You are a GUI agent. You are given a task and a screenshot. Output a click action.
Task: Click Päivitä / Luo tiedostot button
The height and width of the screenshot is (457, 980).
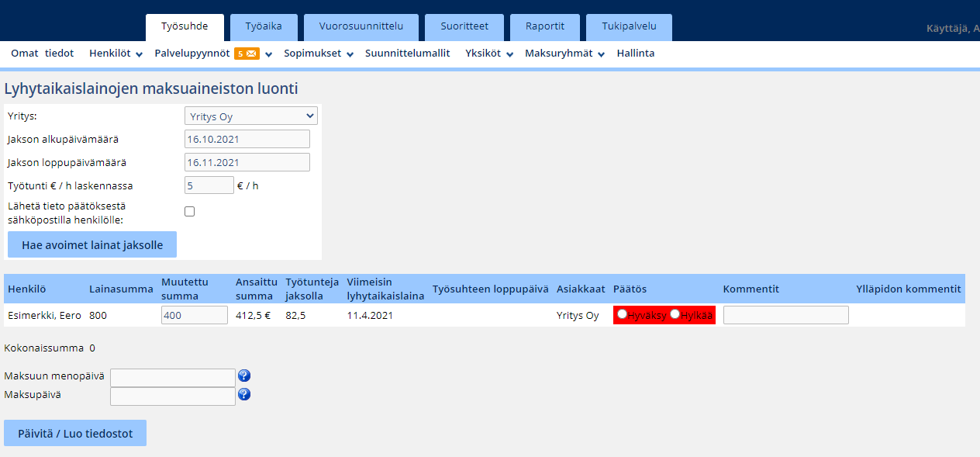(75, 433)
